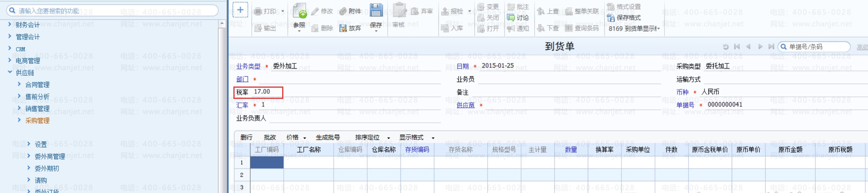868x193 pixels.
Task: Open the 到货单显示 template dropdown
Action: 658,29
